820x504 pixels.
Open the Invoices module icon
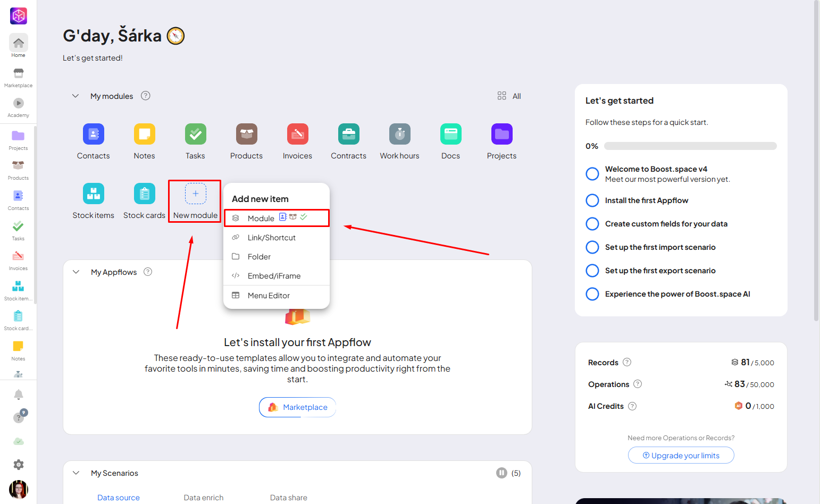pyautogui.click(x=297, y=134)
